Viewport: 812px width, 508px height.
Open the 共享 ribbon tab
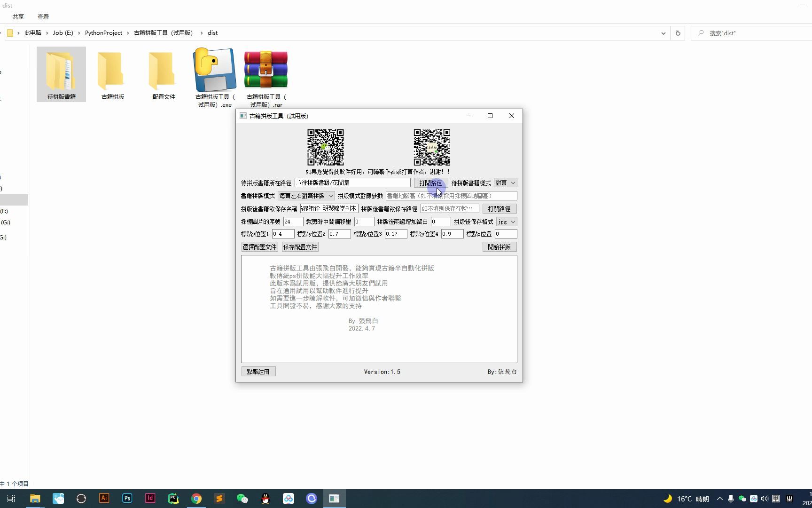click(x=18, y=16)
